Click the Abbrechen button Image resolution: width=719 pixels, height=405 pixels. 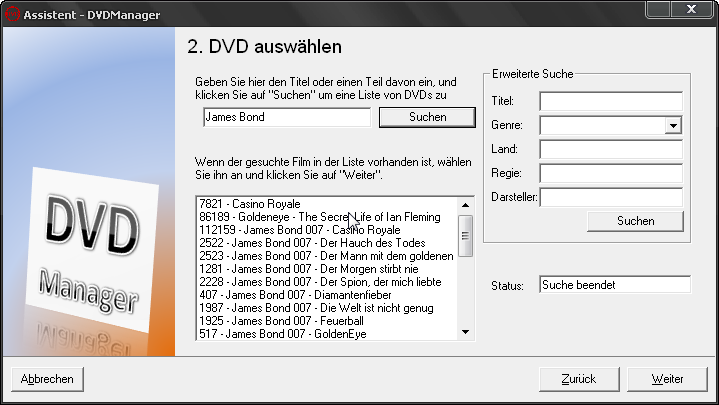[47, 379]
